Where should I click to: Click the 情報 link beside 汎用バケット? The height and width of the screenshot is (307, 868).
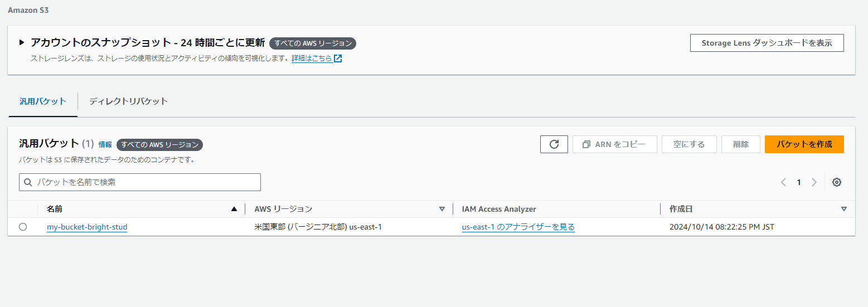click(x=105, y=144)
